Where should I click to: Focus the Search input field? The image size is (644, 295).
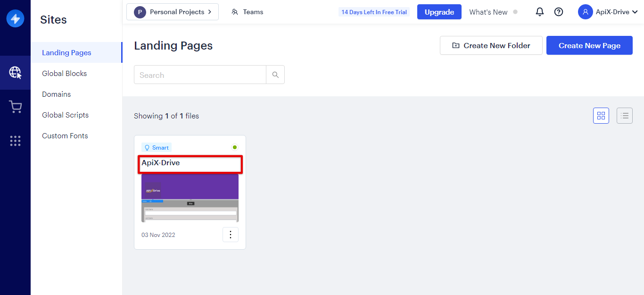tap(200, 75)
